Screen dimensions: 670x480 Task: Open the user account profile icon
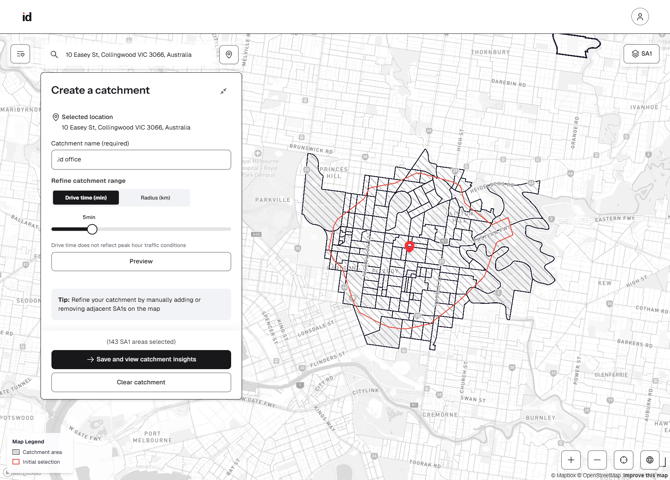tap(640, 17)
